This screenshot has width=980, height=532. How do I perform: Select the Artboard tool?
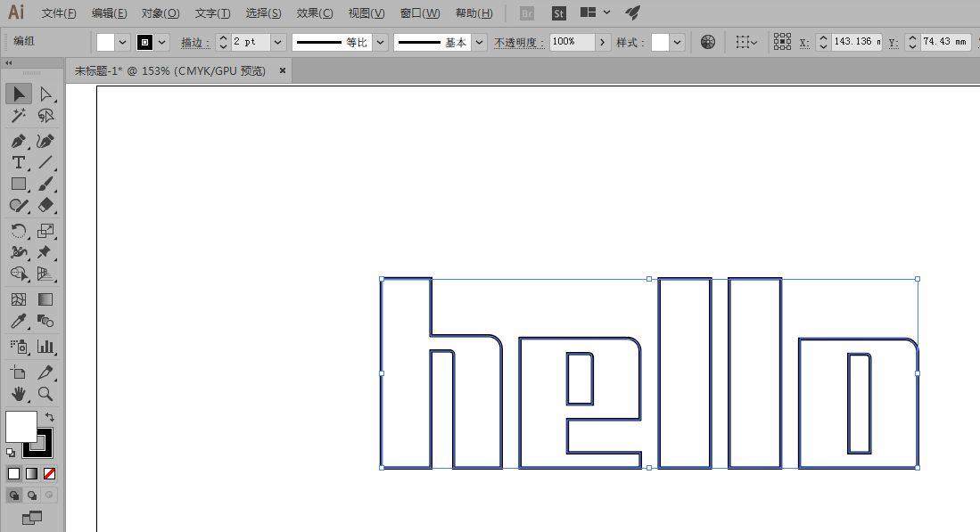[19, 372]
